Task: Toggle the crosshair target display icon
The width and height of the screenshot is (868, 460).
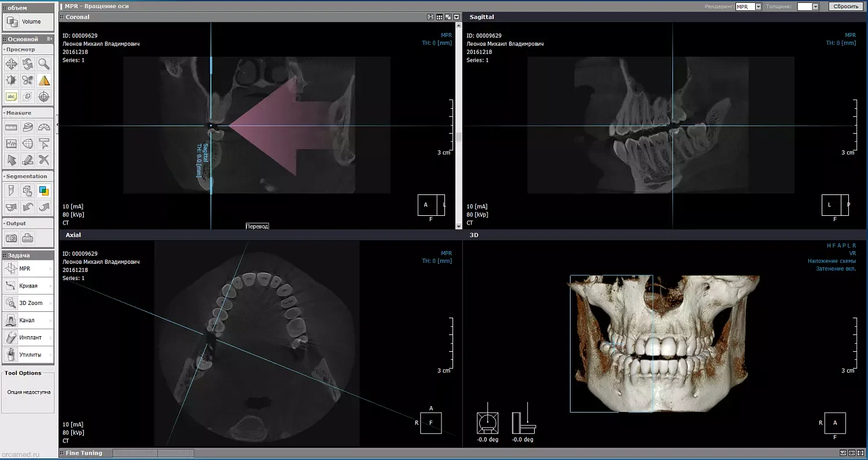Action: (44, 97)
